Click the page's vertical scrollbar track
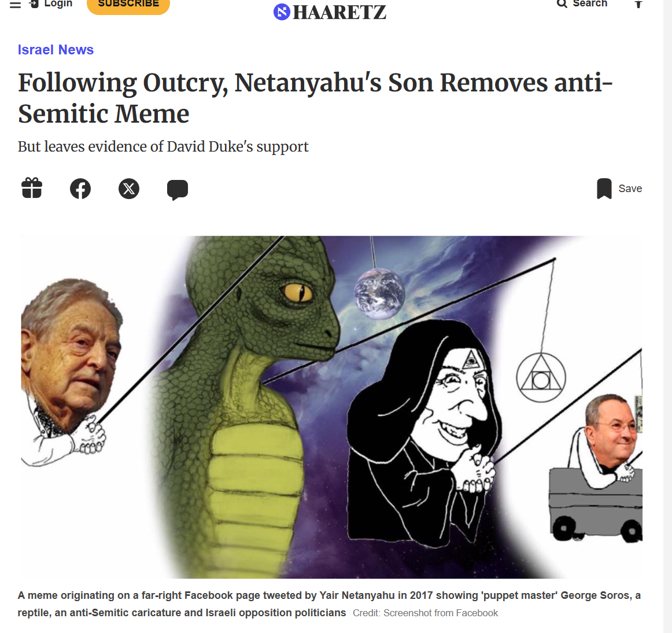 [x=668, y=316]
